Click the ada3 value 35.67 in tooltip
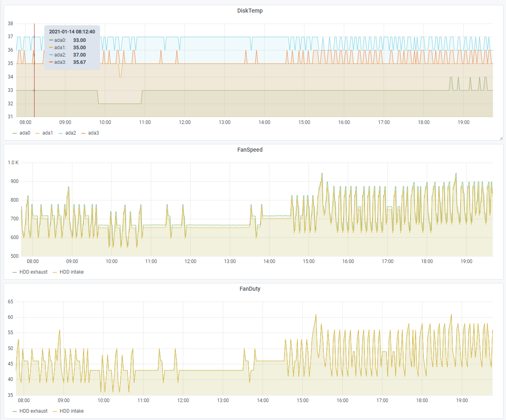Viewport: 506px width, 420px height. pyautogui.click(x=79, y=62)
